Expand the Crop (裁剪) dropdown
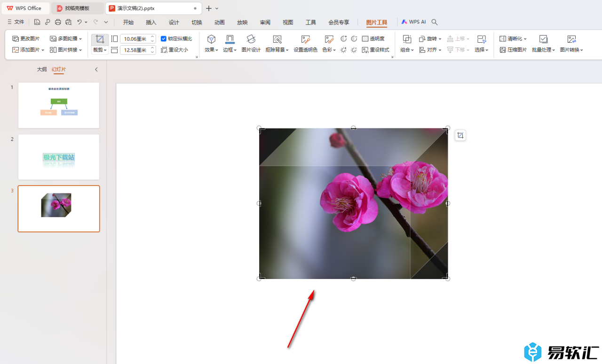The height and width of the screenshot is (364, 602). click(x=100, y=50)
